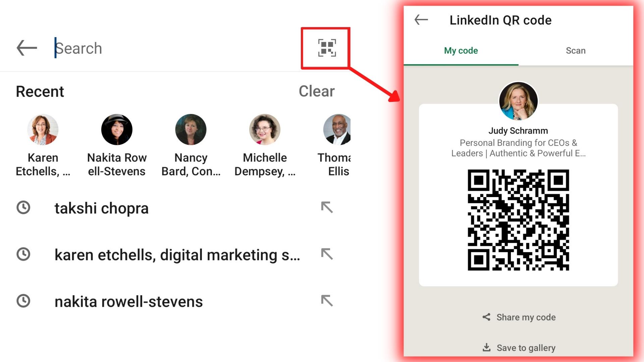Insert karen etchells query with arrow icon
The image size is (644, 362).
point(327,254)
